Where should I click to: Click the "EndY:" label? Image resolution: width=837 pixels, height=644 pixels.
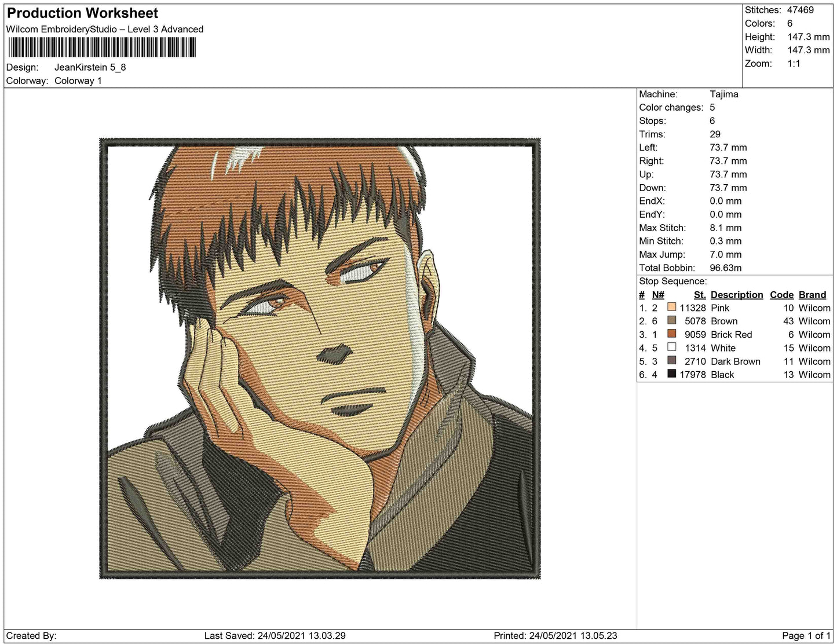[652, 214]
